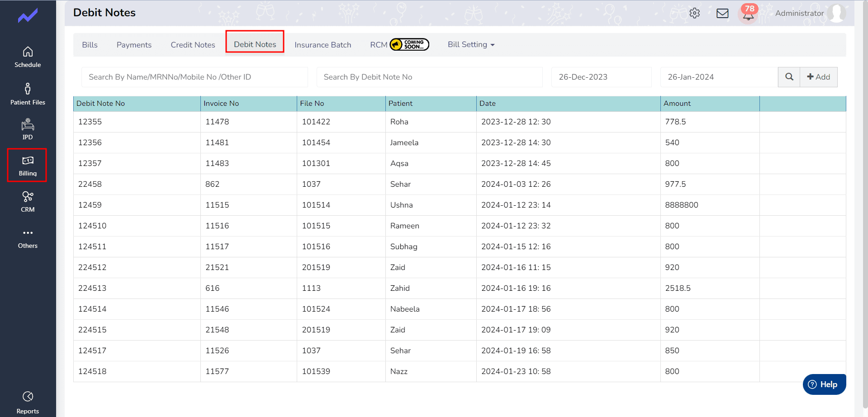This screenshot has height=417, width=868.
Task: Click invoice number 11483
Action: tap(217, 163)
